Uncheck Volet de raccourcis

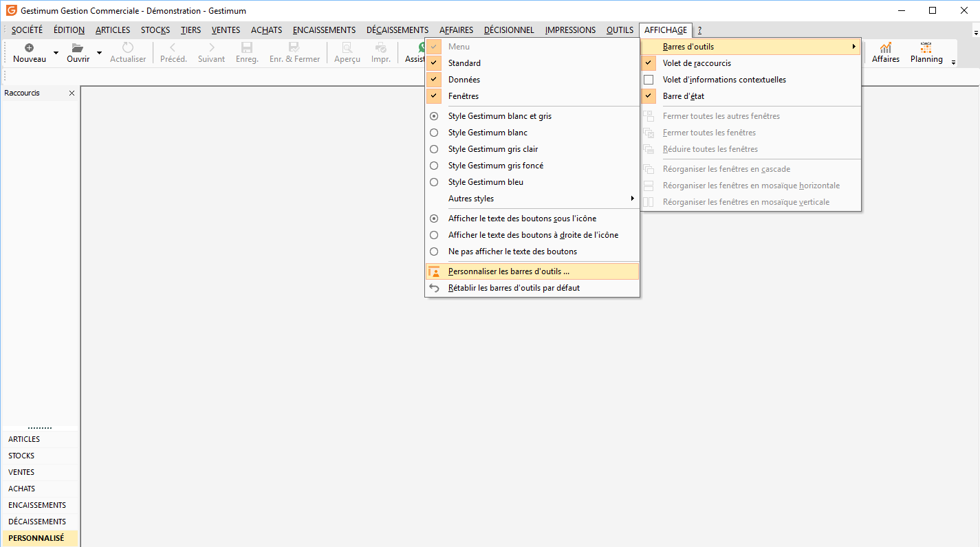coord(649,63)
